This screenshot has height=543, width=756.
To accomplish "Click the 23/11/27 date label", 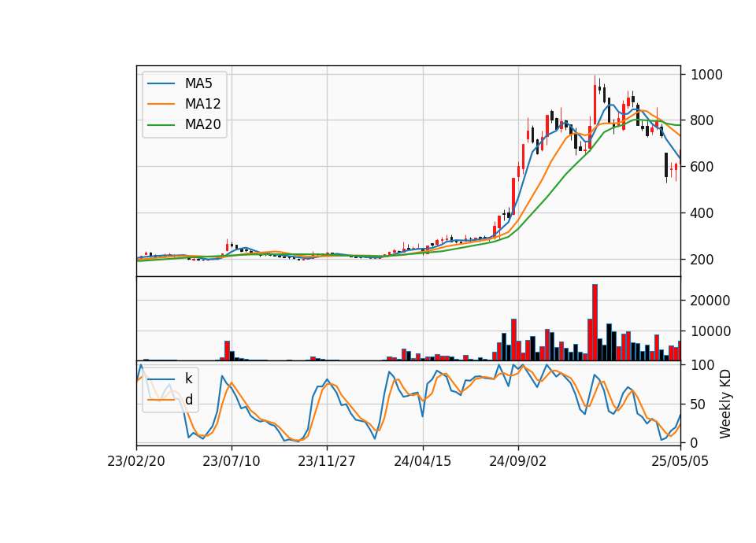I will coord(326,461).
